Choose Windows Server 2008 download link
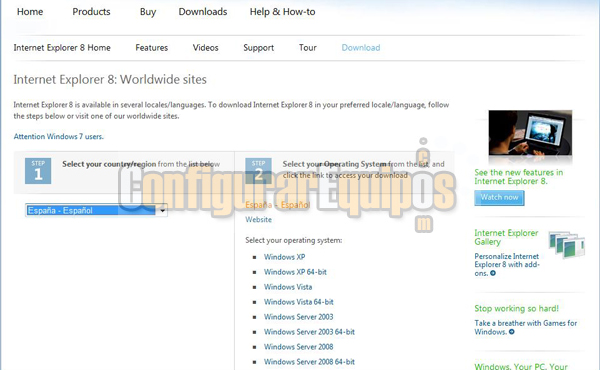This screenshot has height=370, width=600. click(x=298, y=346)
